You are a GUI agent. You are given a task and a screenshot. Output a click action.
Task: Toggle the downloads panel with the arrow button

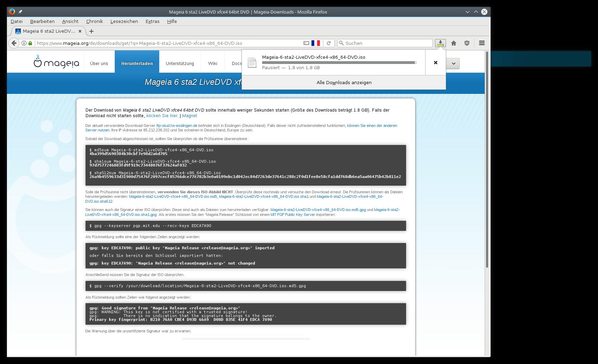[x=441, y=43]
